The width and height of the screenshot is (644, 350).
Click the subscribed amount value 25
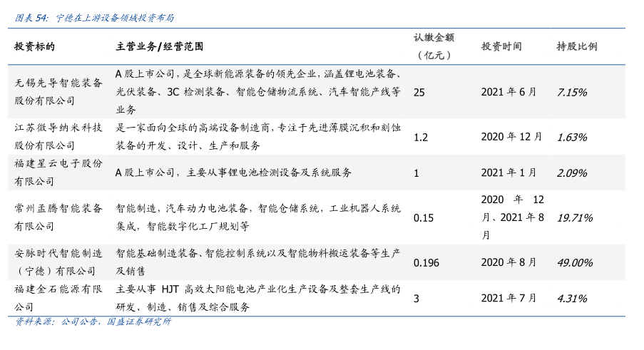point(419,92)
